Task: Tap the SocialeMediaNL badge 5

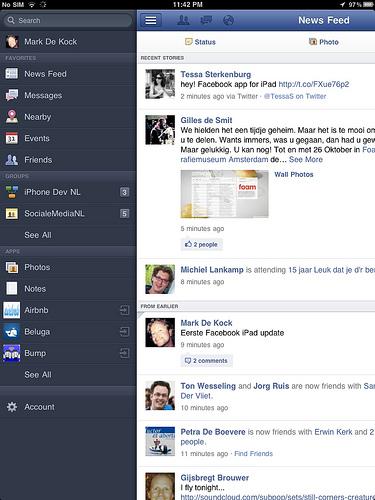Action: (124, 213)
